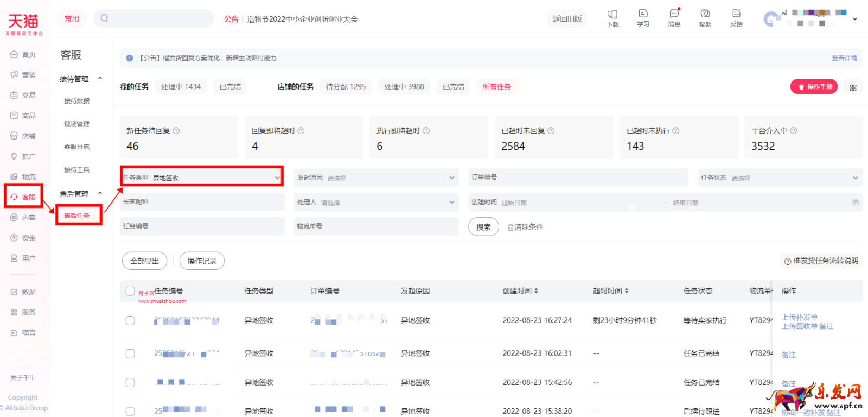Open the 处理人 dropdown
The width and height of the screenshot is (868, 417).
tap(376, 202)
